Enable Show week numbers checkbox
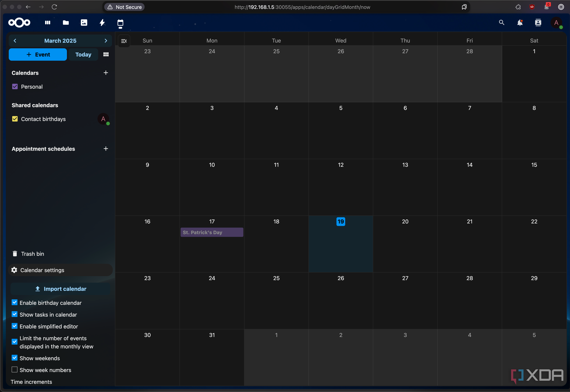This screenshot has height=392, width=570. (x=15, y=370)
